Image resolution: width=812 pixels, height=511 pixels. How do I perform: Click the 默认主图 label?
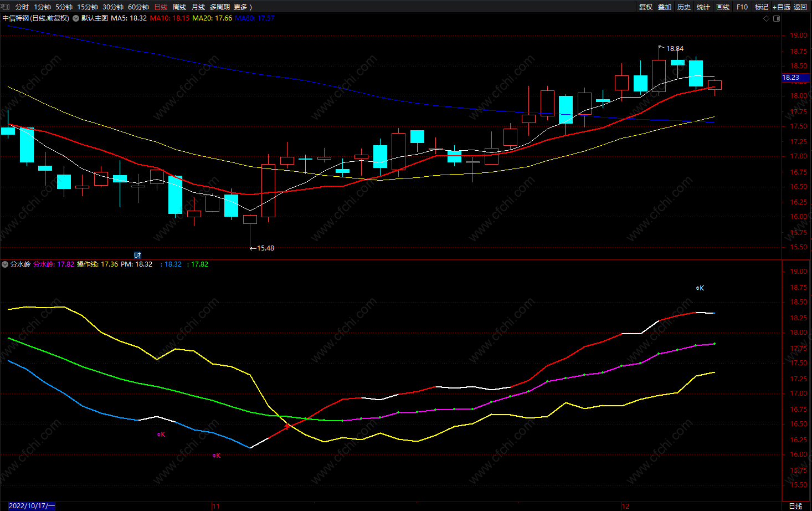tap(95, 18)
